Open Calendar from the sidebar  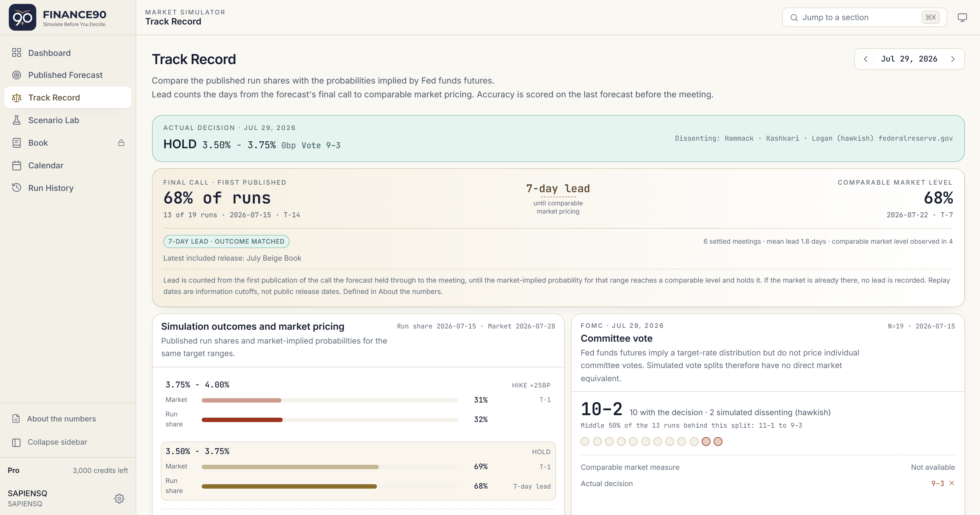point(68,165)
